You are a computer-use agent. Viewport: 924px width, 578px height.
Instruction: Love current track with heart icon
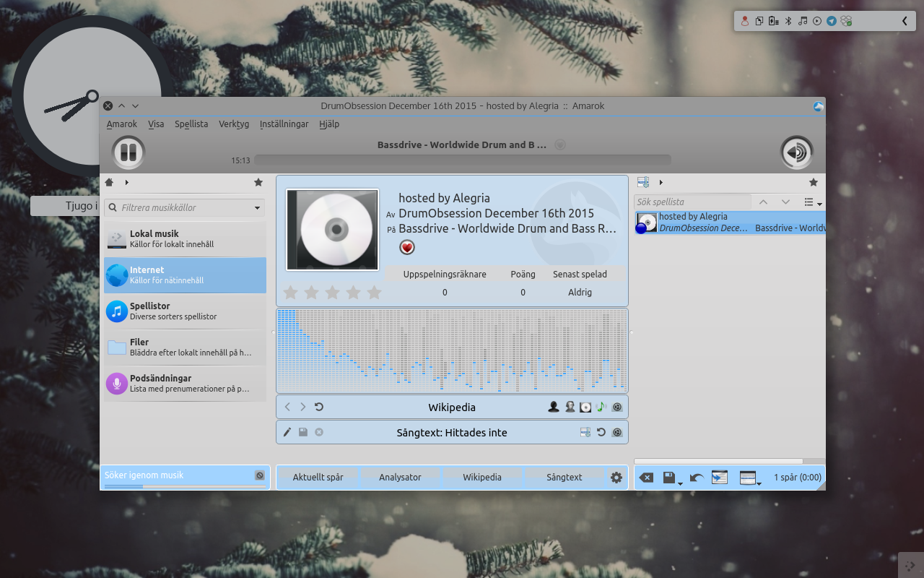(407, 248)
